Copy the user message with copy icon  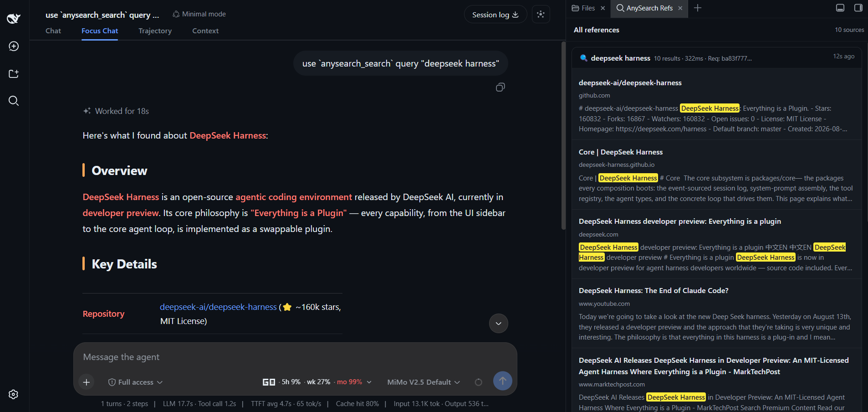pyautogui.click(x=500, y=87)
